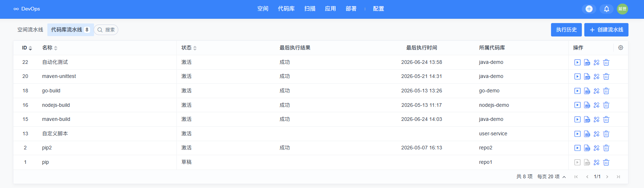
Task: Remove the nodejs-build pipeline
Action: tap(606, 105)
